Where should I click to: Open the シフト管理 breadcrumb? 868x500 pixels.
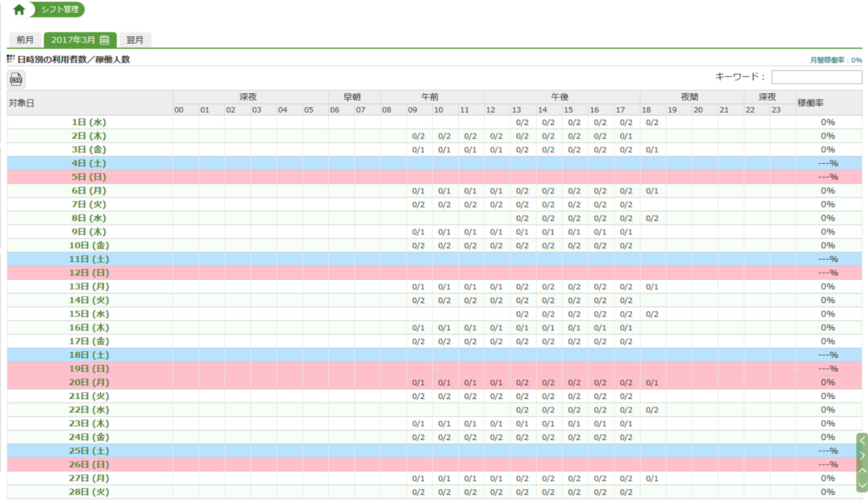coord(60,9)
